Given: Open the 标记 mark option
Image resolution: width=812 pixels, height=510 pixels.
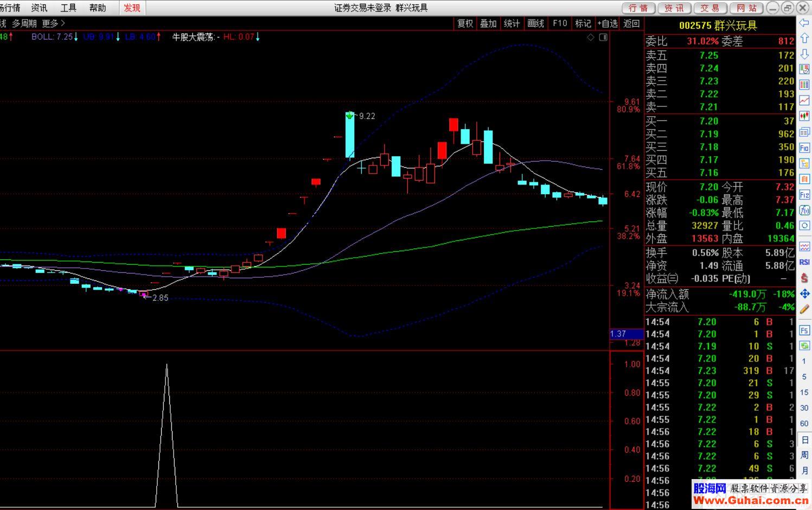Looking at the screenshot, I should (583, 23).
